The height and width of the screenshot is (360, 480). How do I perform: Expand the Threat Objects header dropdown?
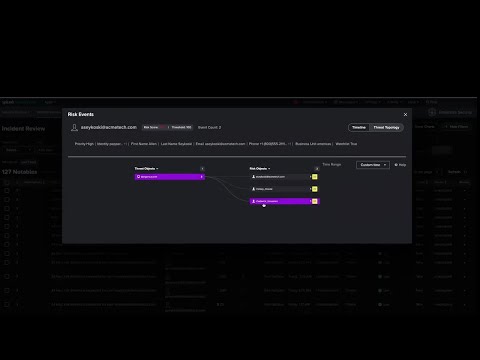(146, 168)
